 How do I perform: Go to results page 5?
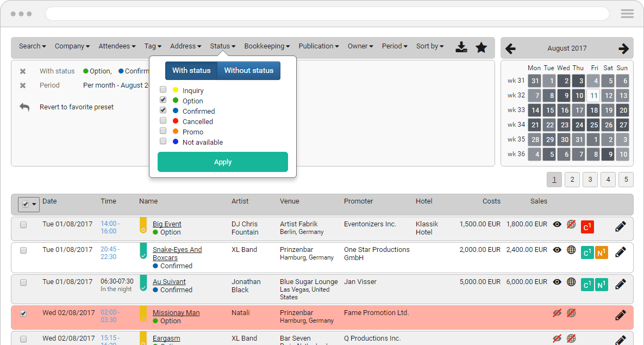626,179
